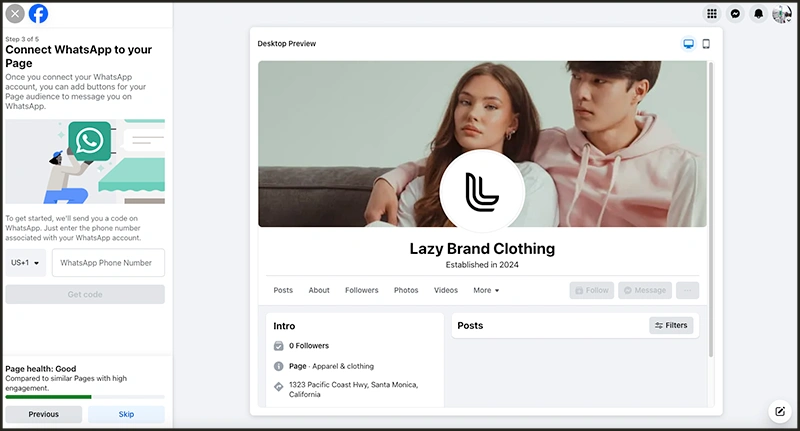
Task: Open the posts Filters button
Action: pyautogui.click(x=671, y=325)
